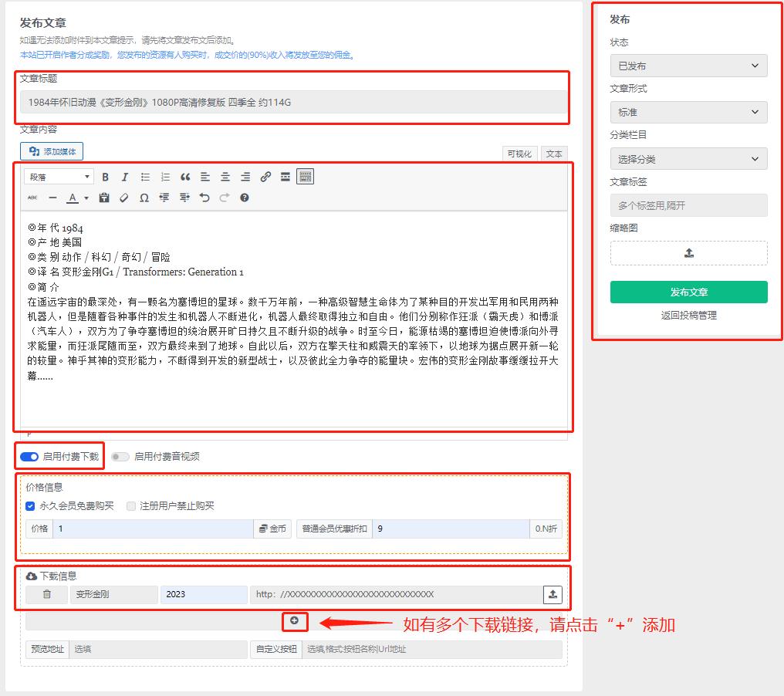
Task: Apply italic formatting in the editor
Action: (x=125, y=177)
